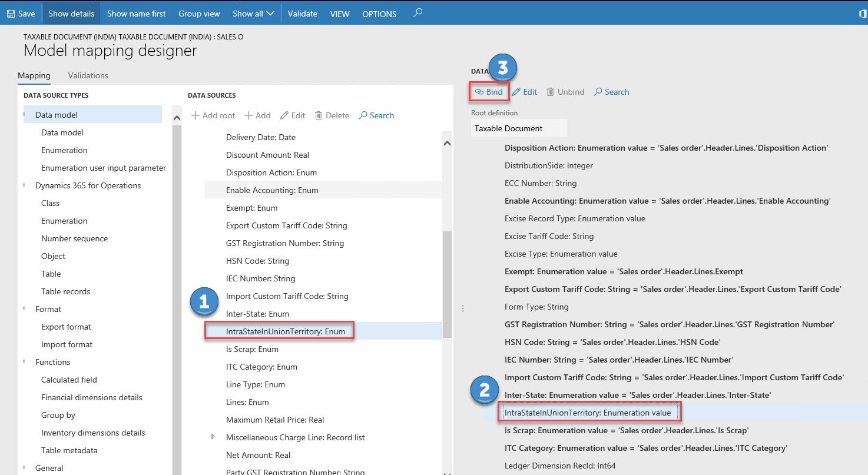The height and width of the screenshot is (475, 868).
Task: Click Validate in the action bar
Action: pos(303,14)
